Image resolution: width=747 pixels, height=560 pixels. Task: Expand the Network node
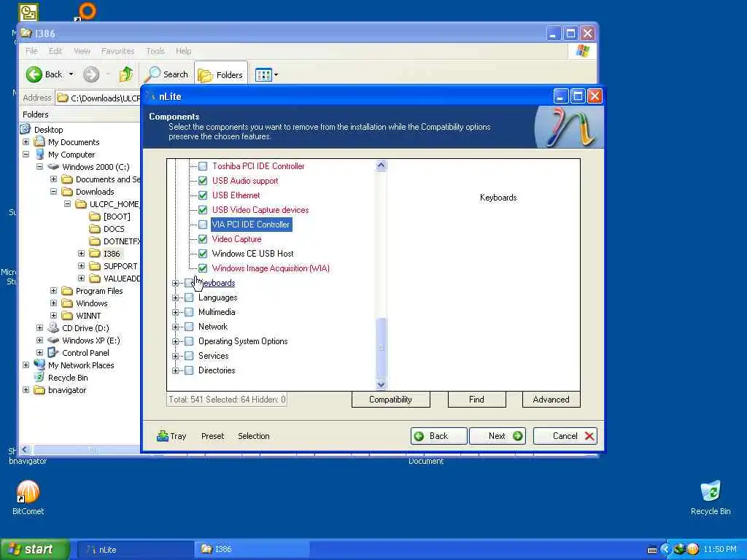175,327
